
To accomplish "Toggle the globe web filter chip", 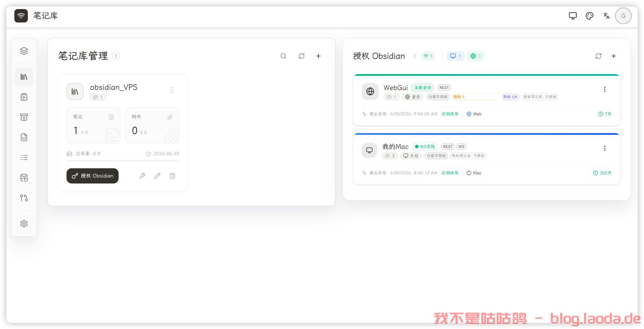I will tap(476, 56).
